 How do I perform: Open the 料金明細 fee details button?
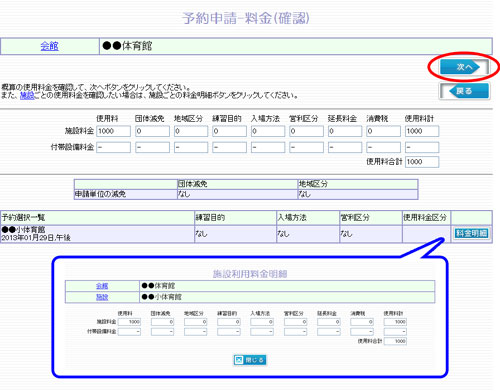click(471, 233)
